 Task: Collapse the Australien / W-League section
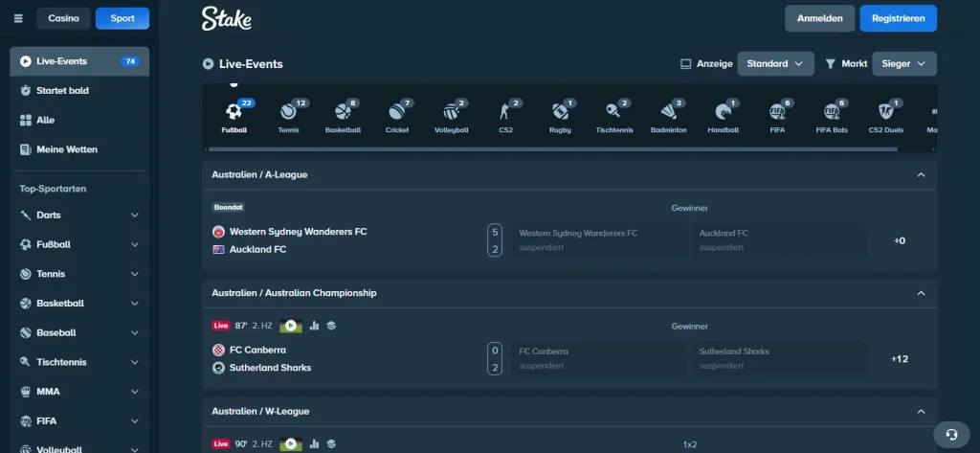(x=921, y=411)
